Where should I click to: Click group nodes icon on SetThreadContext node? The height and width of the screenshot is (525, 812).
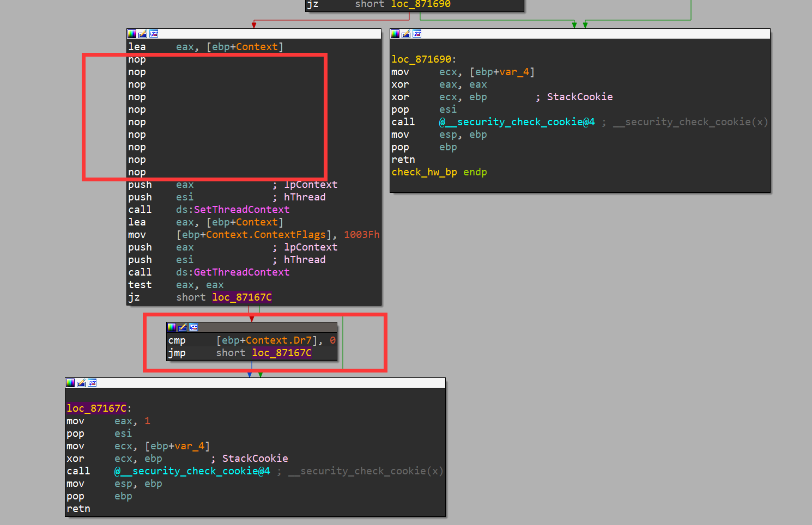(x=154, y=34)
